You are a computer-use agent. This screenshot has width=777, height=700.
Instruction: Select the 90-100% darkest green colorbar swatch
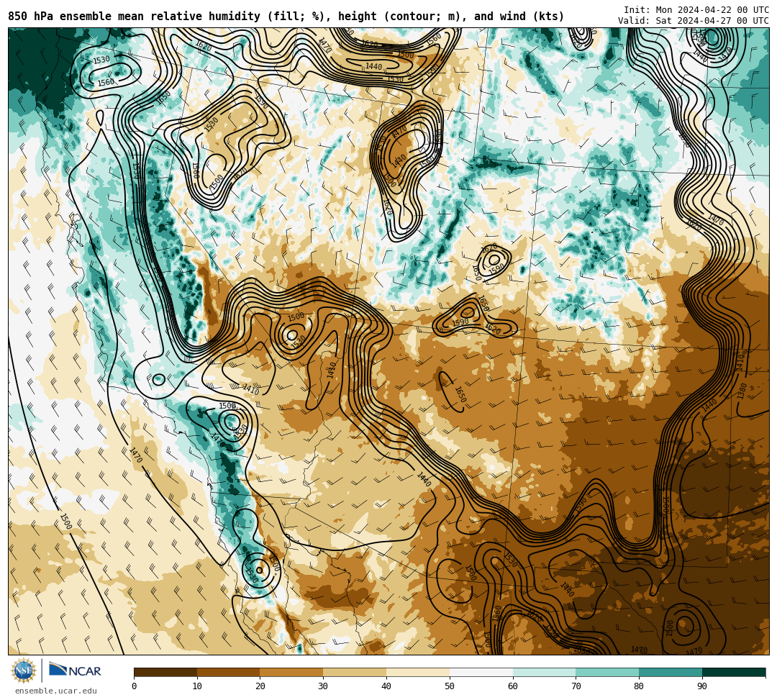click(x=734, y=672)
